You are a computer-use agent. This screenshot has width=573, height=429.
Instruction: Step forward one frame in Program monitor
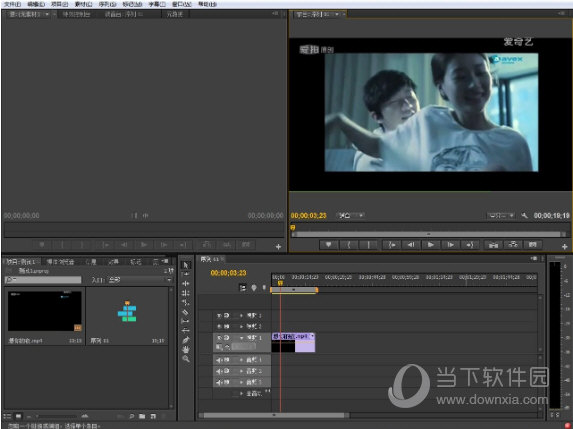pyautogui.click(x=451, y=245)
